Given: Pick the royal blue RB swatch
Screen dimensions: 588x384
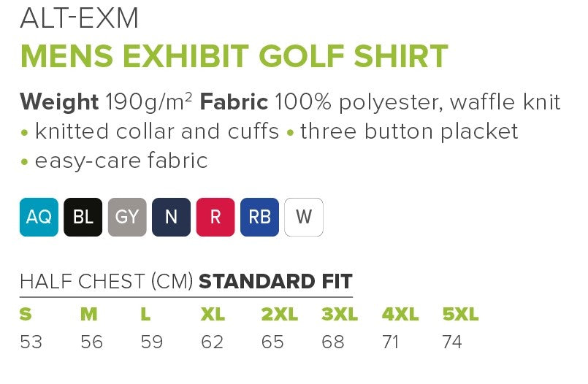Looking at the screenshot, I should pyautogui.click(x=259, y=218).
